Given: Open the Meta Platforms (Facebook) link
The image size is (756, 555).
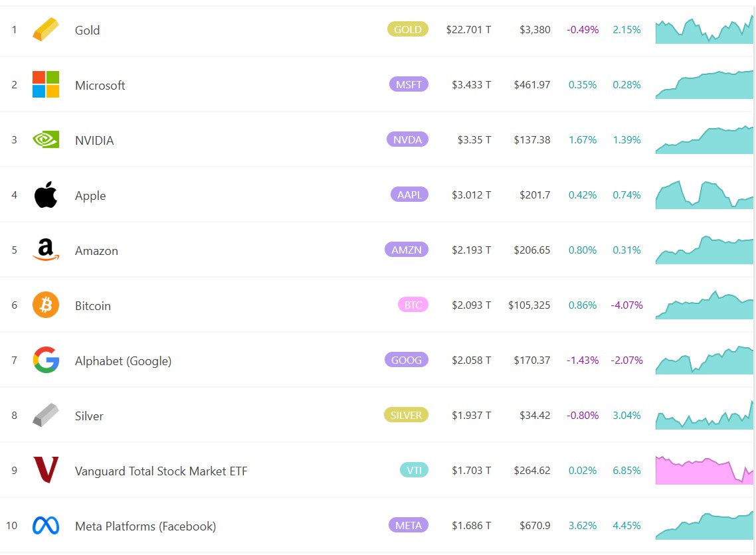Looking at the screenshot, I should pos(145,526).
